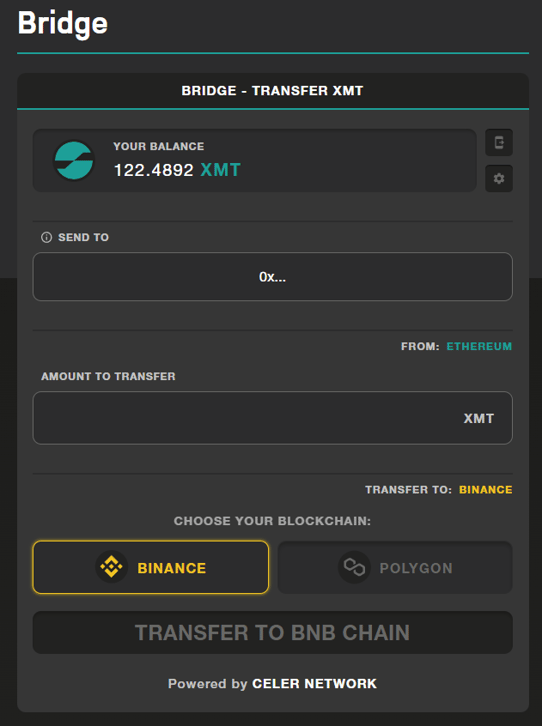Click the Choose Your Blockchain label
This screenshot has height=726, width=542.
coord(272,521)
